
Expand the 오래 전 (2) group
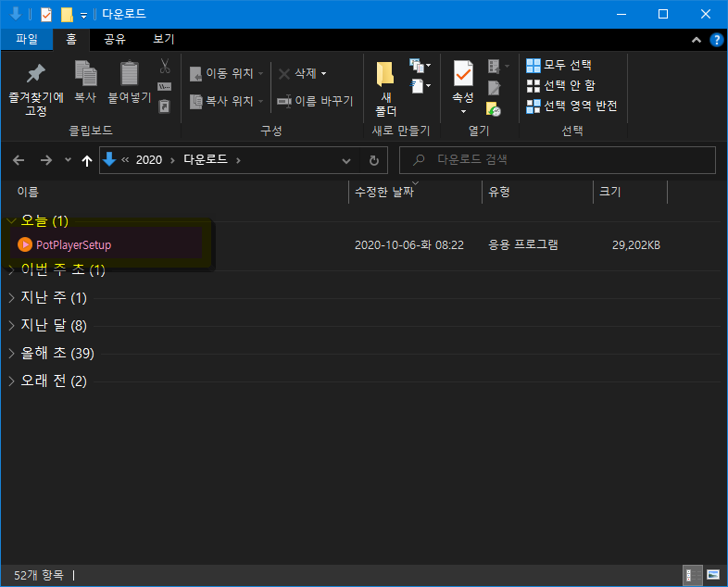[12, 381]
